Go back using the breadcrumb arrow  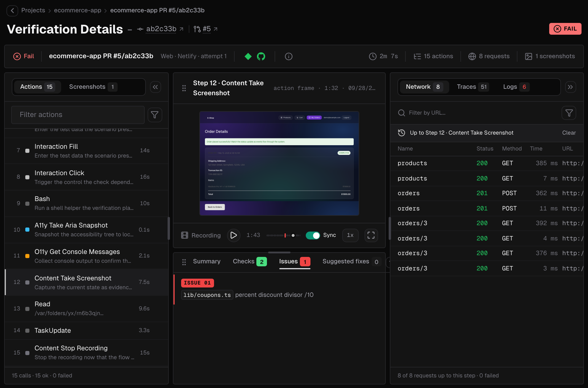point(12,11)
